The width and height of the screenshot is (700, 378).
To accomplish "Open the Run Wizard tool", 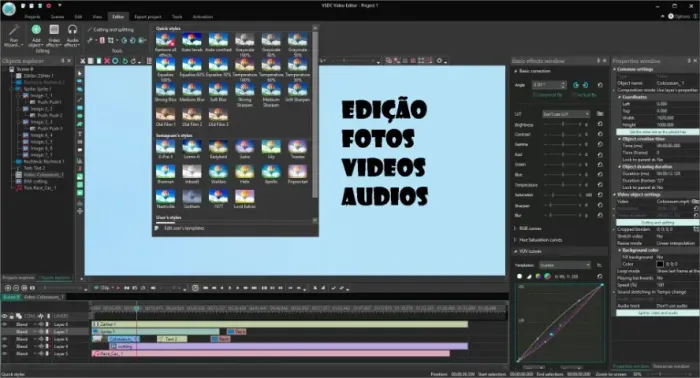I will 13,35.
